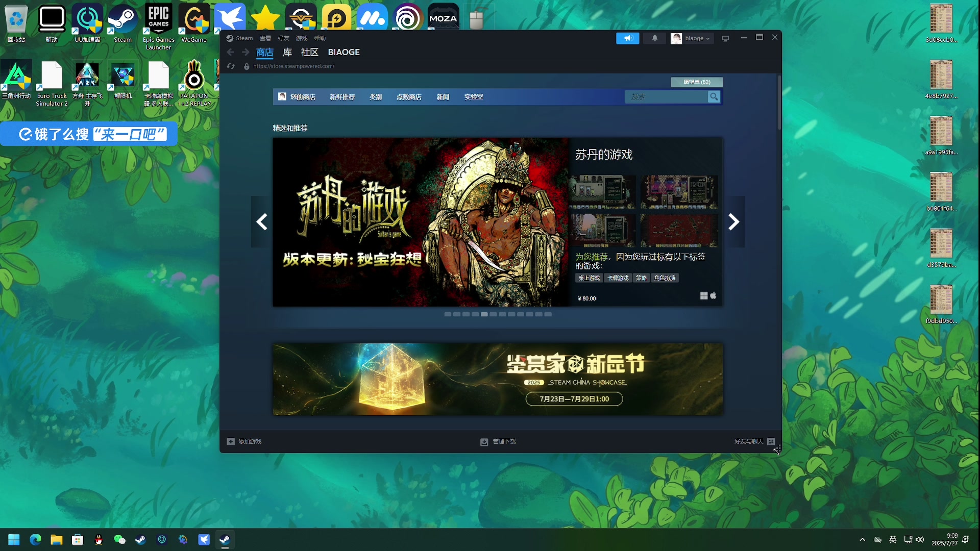Expand 新鲜推荐 navigation dropdown
Viewport: 980px width, 551px height.
pyautogui.click(x=342, y=97)
